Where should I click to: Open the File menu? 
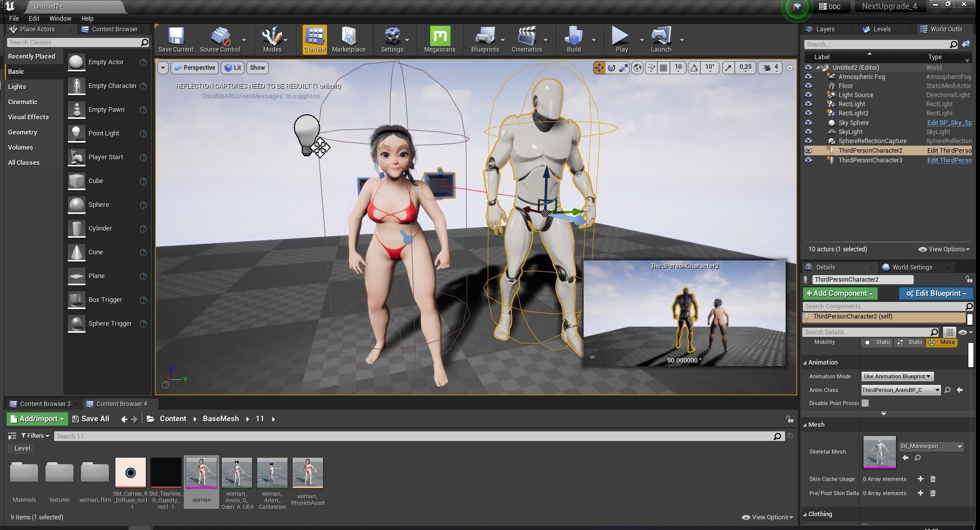pos(14,18)
